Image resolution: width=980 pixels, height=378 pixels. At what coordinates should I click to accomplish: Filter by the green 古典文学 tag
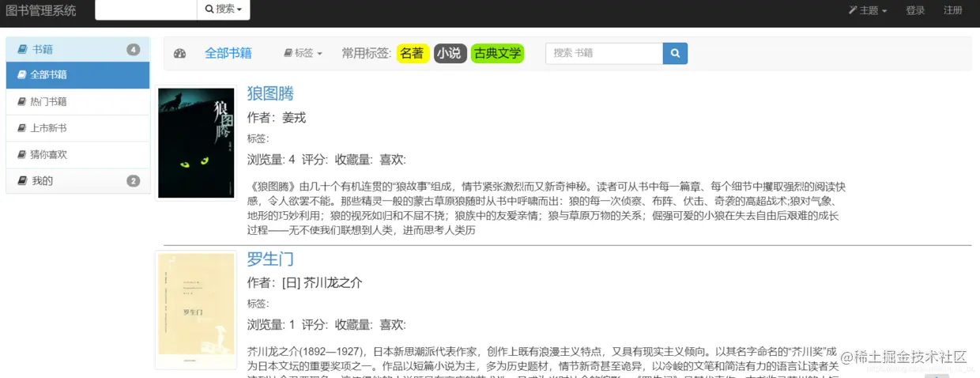(x=497, y=53)
